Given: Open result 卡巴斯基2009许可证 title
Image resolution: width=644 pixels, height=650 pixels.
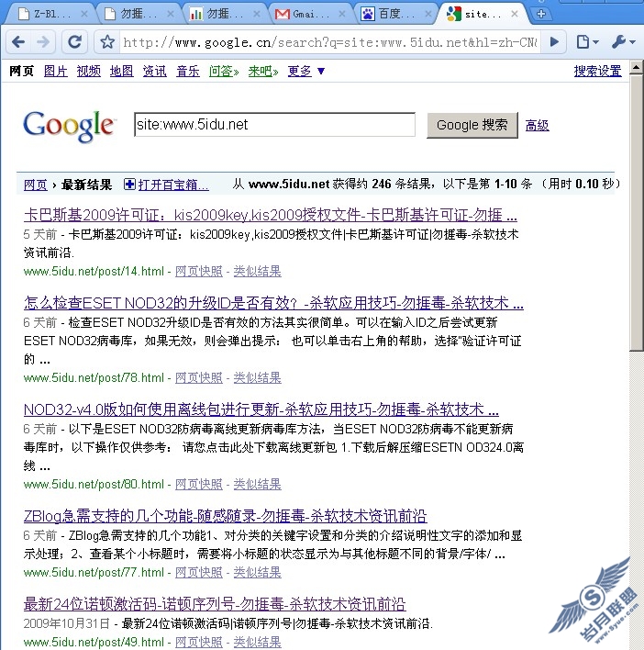Looking at the screenshot, I should (270, 215).
